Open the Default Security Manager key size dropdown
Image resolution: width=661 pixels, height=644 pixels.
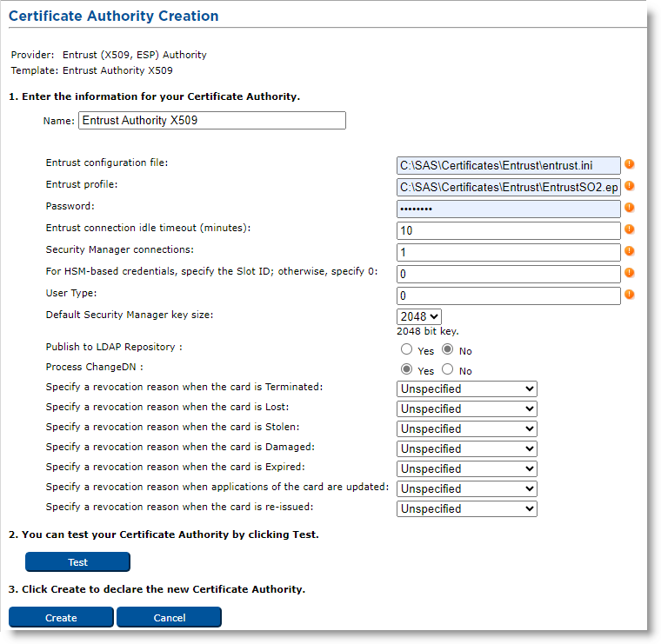coord(419,317)
